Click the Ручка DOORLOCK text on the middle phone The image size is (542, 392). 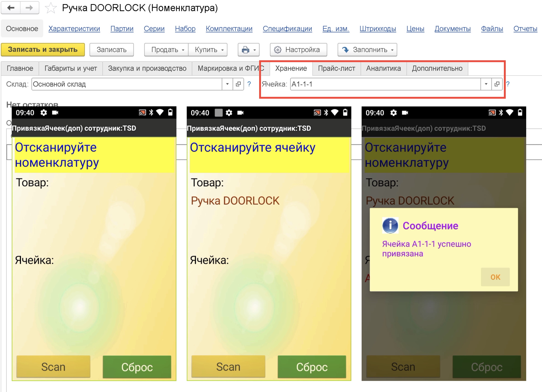tap(235, 201)
